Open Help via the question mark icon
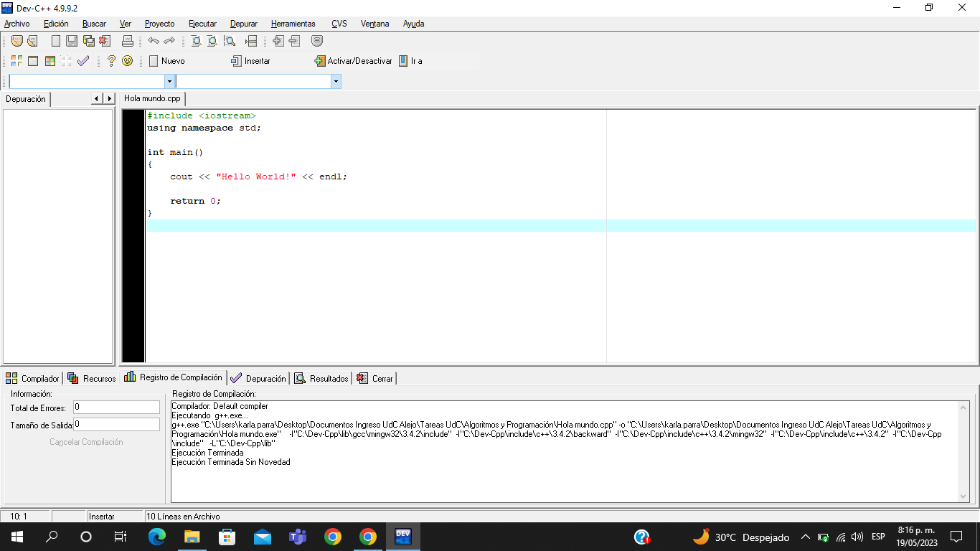 (111, 61)
